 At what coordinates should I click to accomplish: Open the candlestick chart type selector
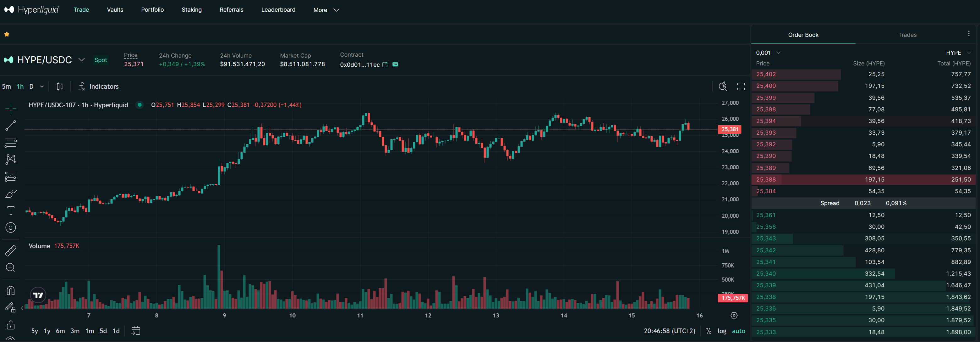click(60, 87)
